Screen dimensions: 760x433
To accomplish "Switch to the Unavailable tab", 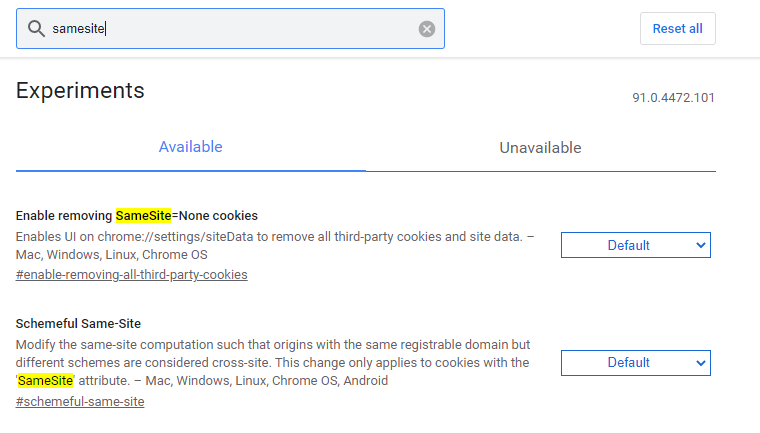I will click(540, 148).
